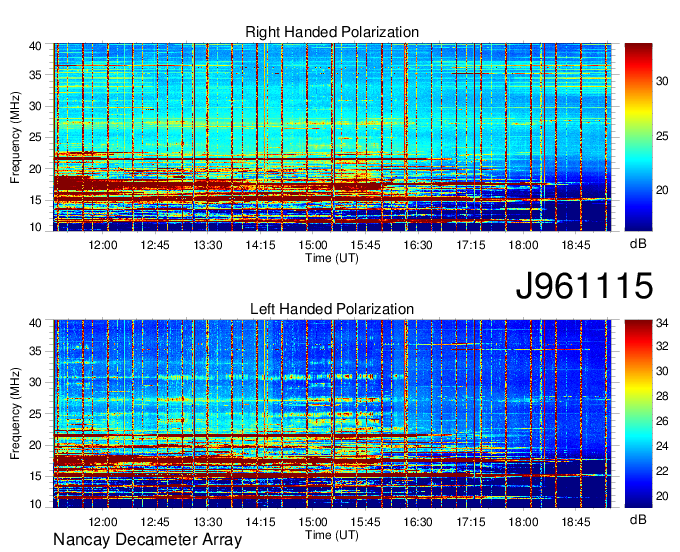Click the 16:30 time tick under the lower plot
Viewport: 680px width, 552px height.
pos(418,522)
